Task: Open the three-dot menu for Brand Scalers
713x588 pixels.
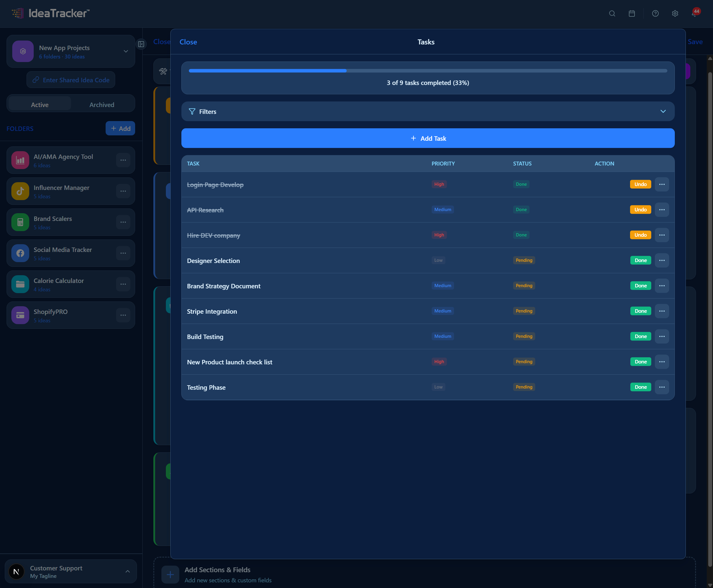Action: click(123, 222)
